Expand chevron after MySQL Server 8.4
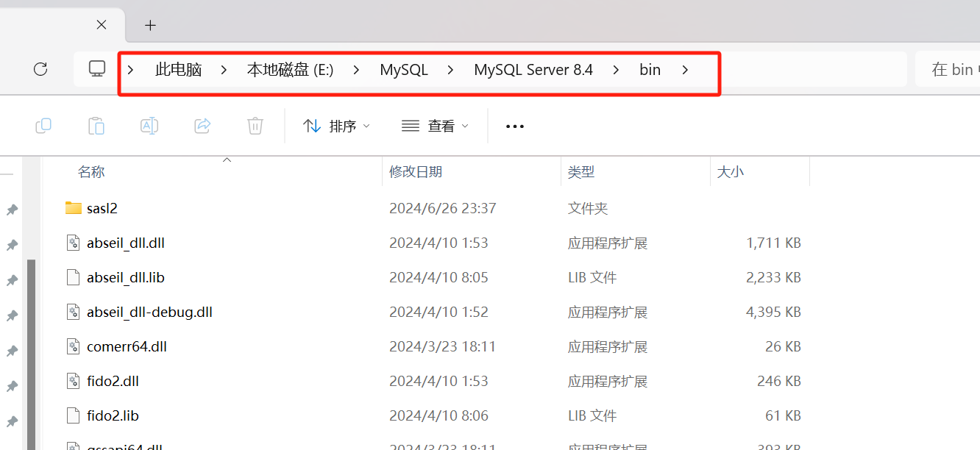 pyautogui.click(x=616, y=70)
